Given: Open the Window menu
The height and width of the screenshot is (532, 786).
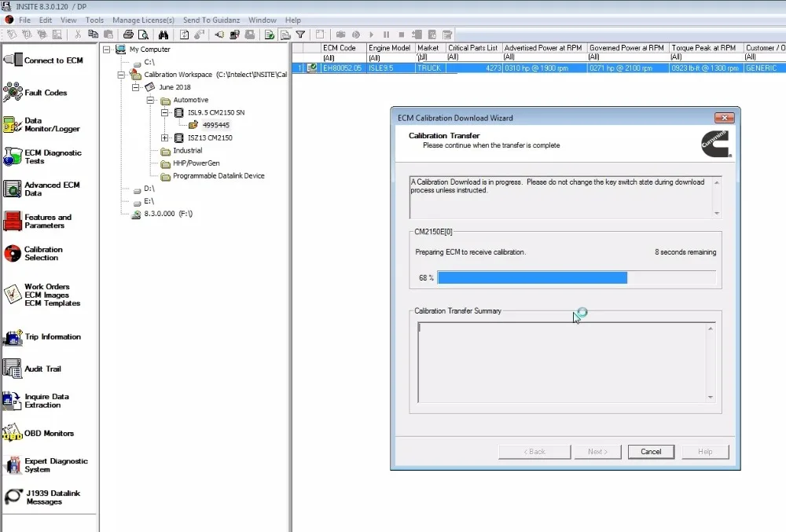Looking at the screenshot, I should click(263, 20).
